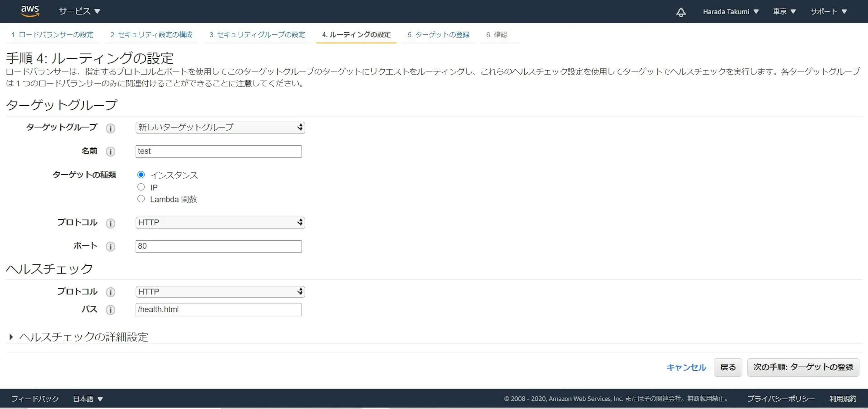
Task: Click info icon next to health check プロトコル
Action: [x=110, y=292]
